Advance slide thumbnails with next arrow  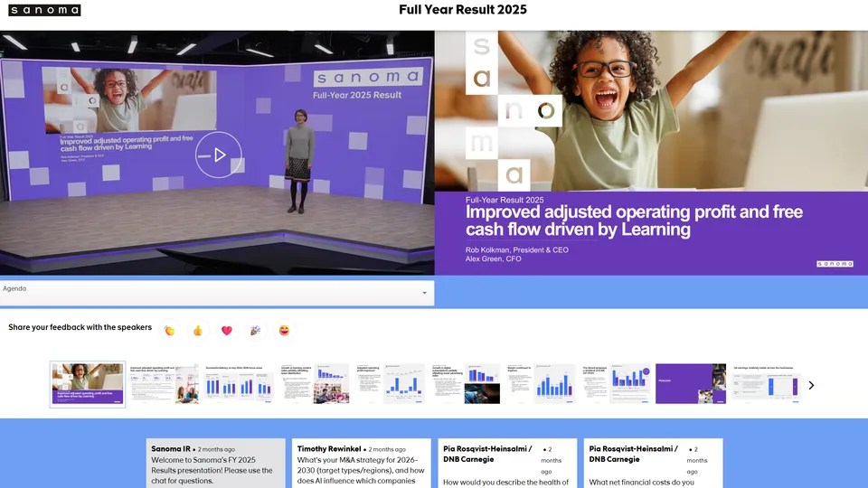[x=811, y=385]
